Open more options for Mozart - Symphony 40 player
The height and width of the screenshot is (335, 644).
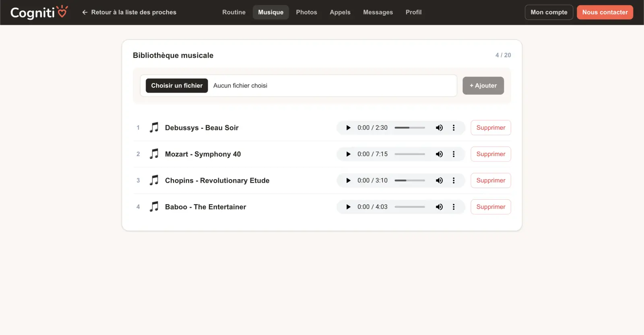tap(454, 154)
